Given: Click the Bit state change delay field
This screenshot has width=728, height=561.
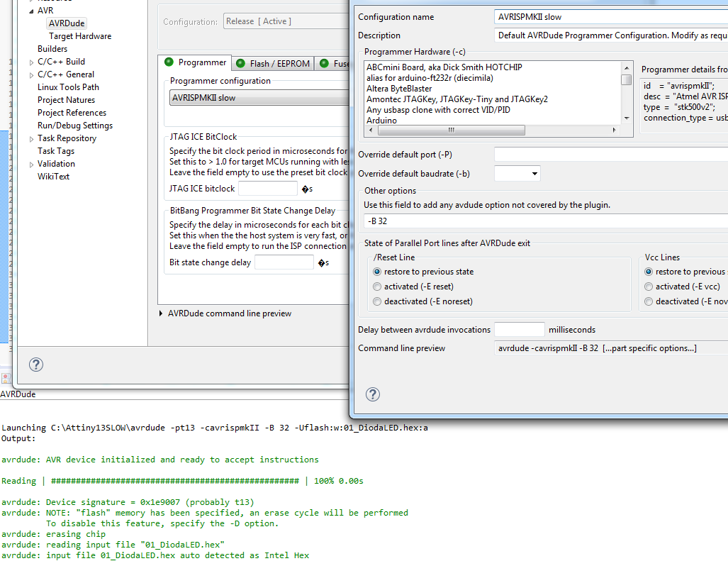Looking at the screenshot, I should pos(284,262).
